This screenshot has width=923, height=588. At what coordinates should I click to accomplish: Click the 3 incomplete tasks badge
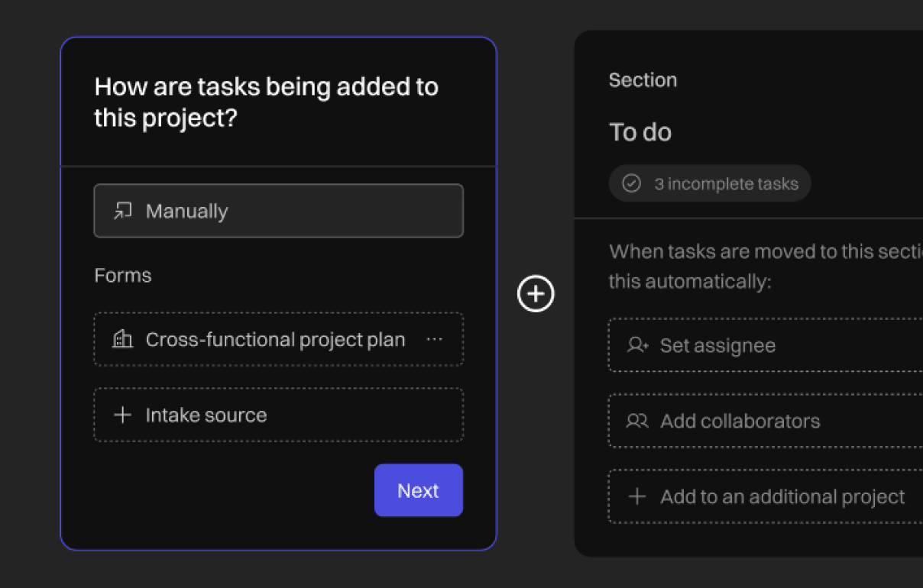[x=710, y=184]
